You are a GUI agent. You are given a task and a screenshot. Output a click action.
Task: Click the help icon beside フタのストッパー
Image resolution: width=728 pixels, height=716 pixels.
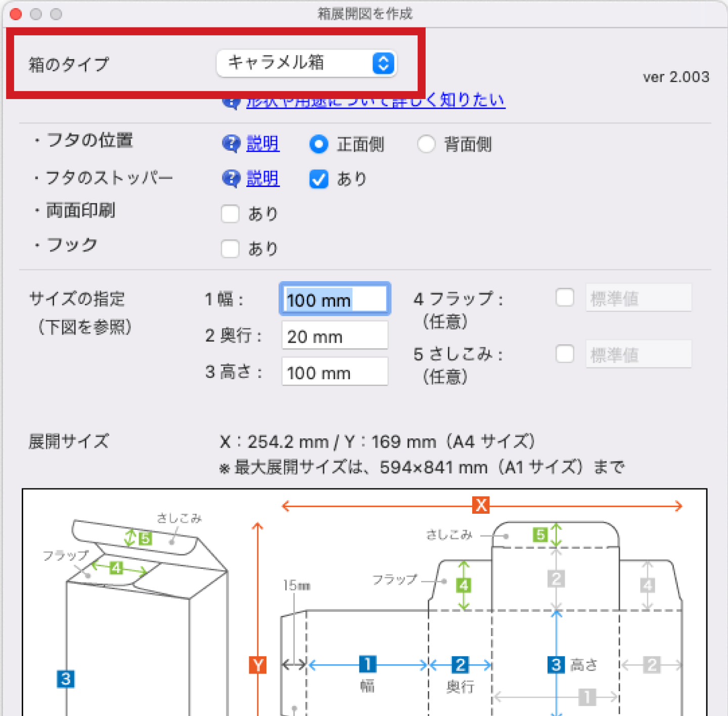point(231,178)
